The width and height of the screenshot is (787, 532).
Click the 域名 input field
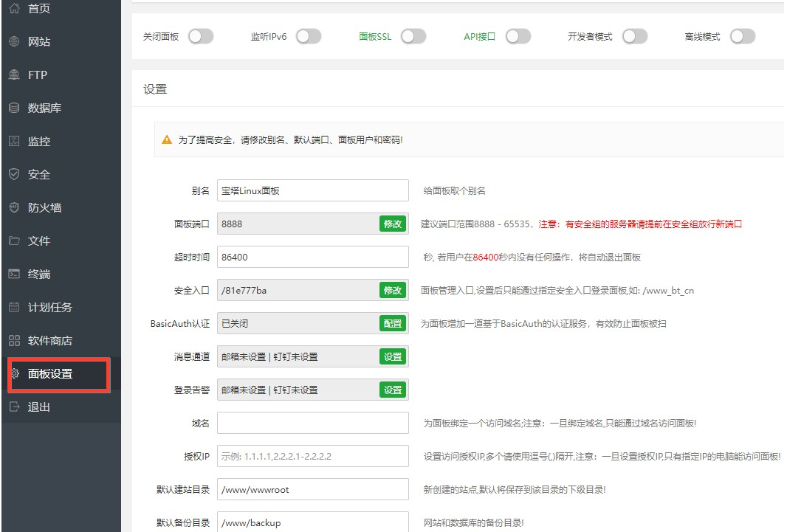pos(312,423)
